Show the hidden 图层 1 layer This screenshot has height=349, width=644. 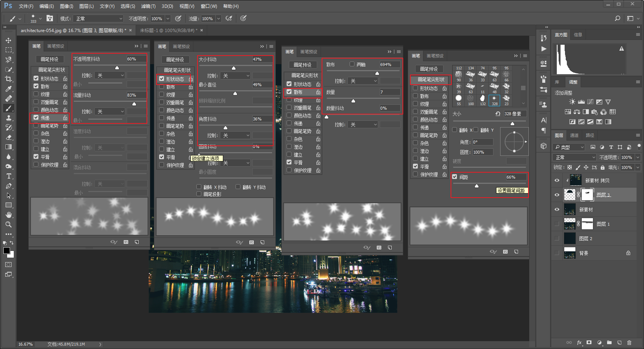[x=557, y=224]
